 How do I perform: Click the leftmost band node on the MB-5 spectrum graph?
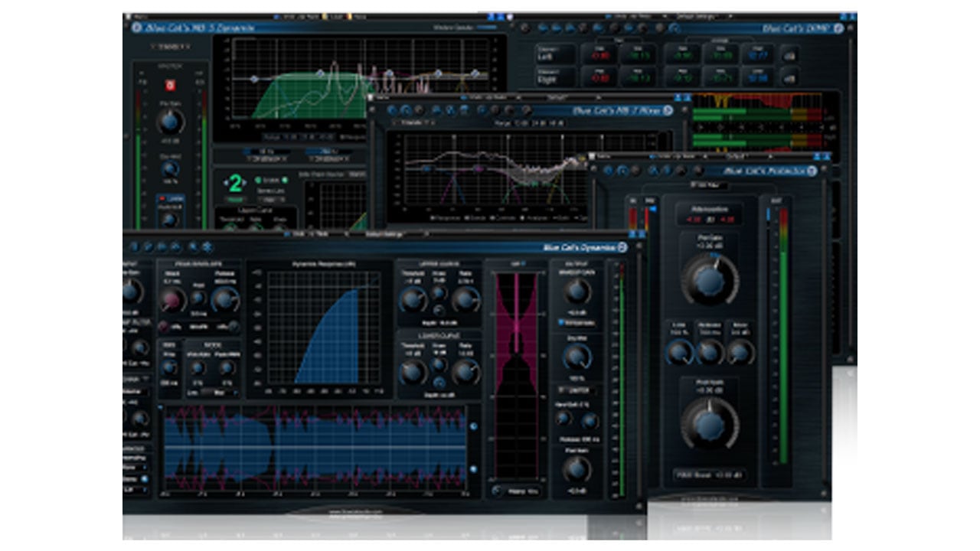tap(254, 79)
